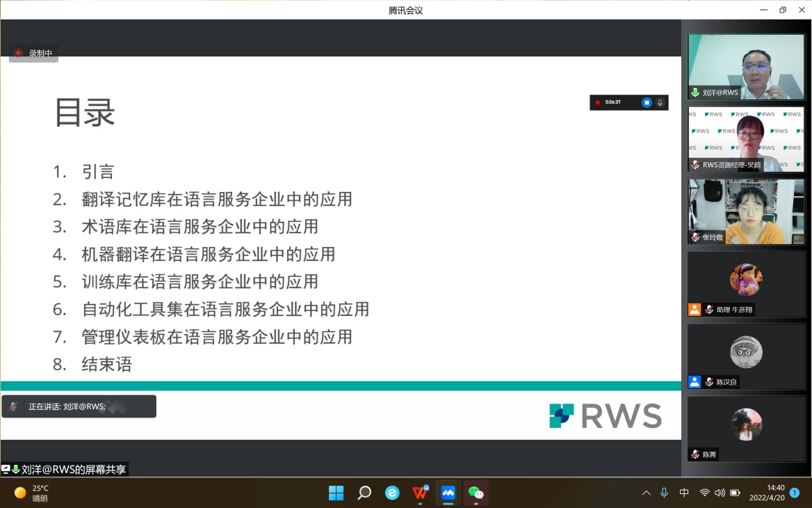The width and height of the screenshot is (812, 508).
Task: Switch the Chinese input method indicator
Action: (684, 493)
